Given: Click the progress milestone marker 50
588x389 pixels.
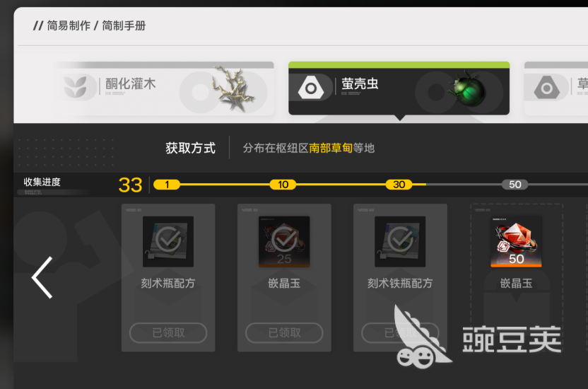Looking at the screenshot, I should 515,185.
